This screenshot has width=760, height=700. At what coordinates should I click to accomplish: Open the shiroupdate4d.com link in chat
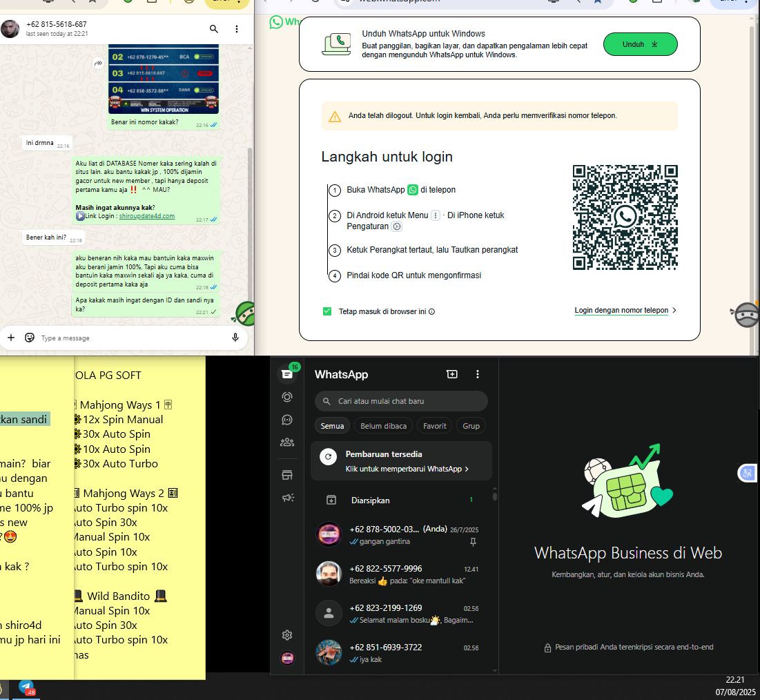pos(147,216)
